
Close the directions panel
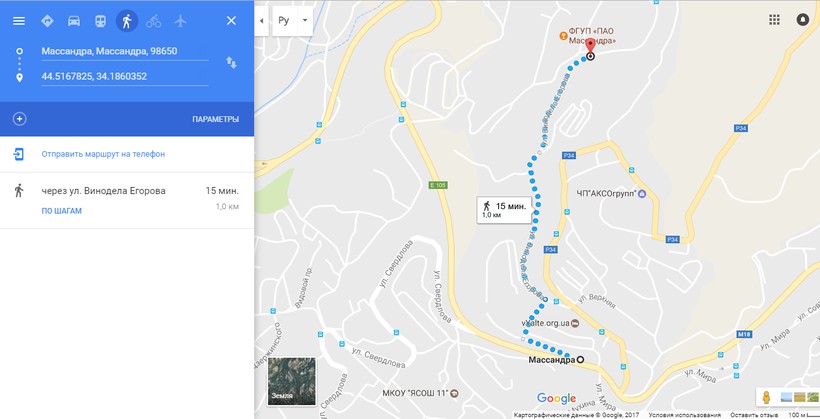(231, 21)
